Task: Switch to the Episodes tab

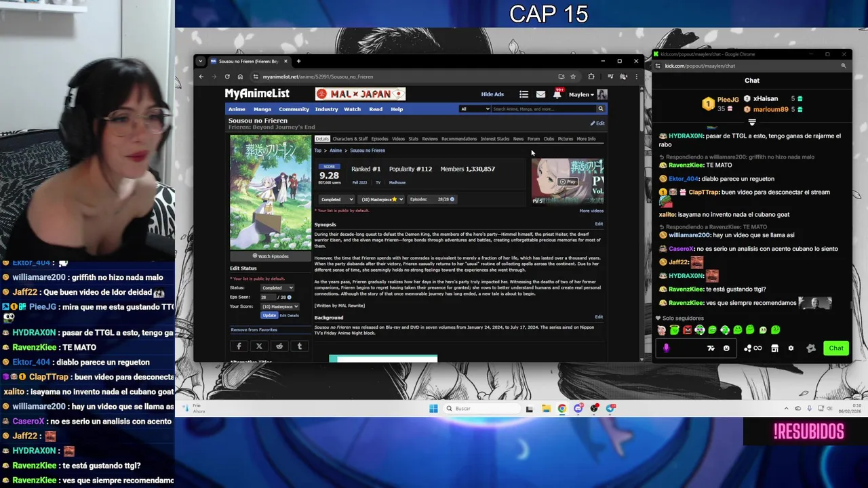Action: click(x=380, y=139)
